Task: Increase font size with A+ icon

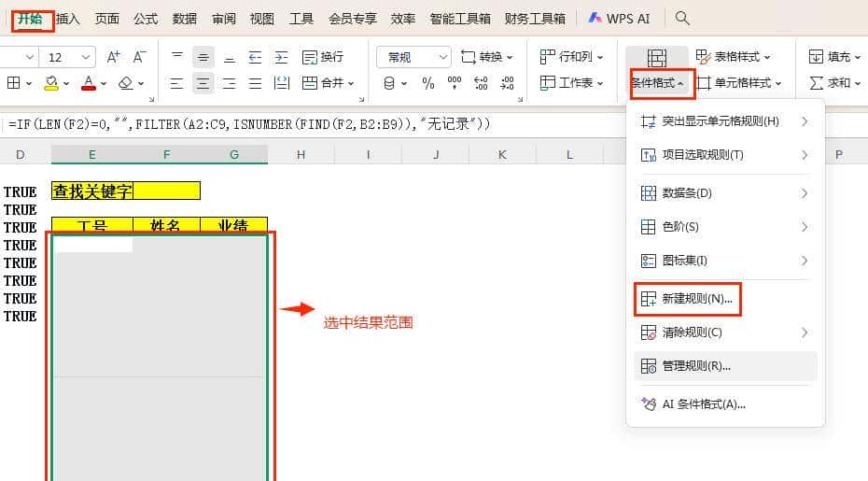Action: (113, 57)
